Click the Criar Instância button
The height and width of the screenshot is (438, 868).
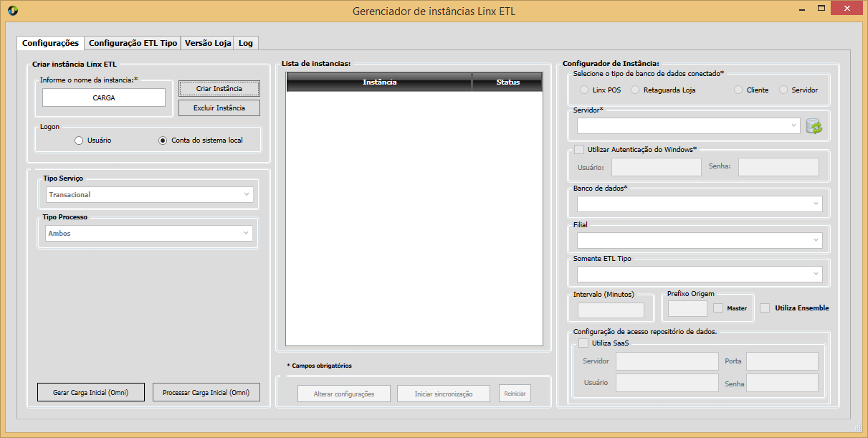pos(219,89)
